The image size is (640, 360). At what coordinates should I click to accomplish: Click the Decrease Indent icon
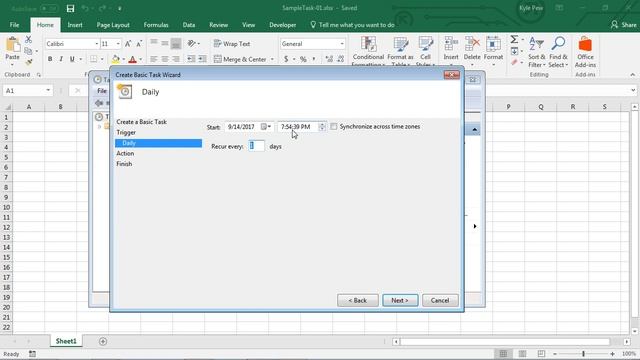click(191, 59)
